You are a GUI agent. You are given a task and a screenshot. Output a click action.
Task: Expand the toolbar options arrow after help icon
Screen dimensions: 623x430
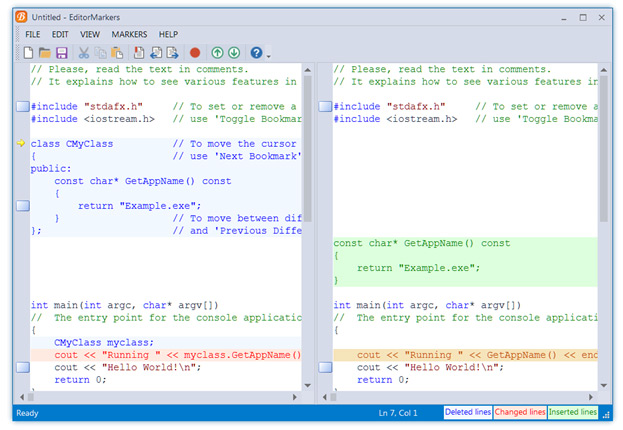(x=269, y=54)
